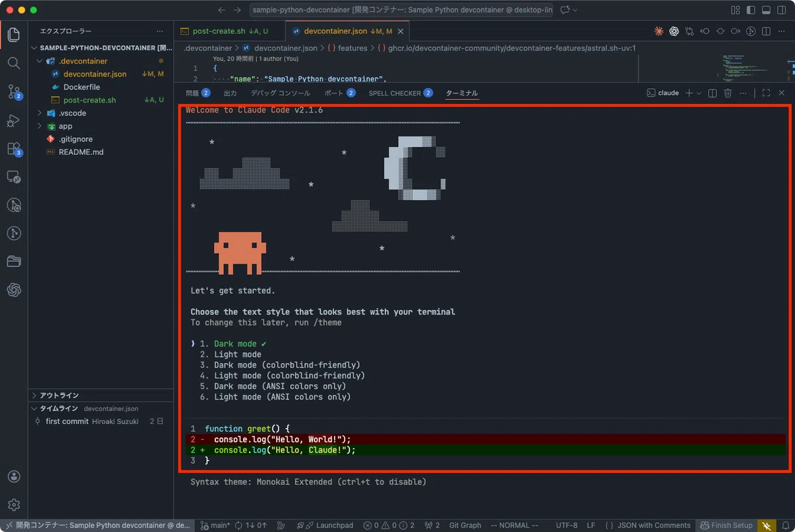Click the command center search field
The image size is (795, 532).
point(401,10)
